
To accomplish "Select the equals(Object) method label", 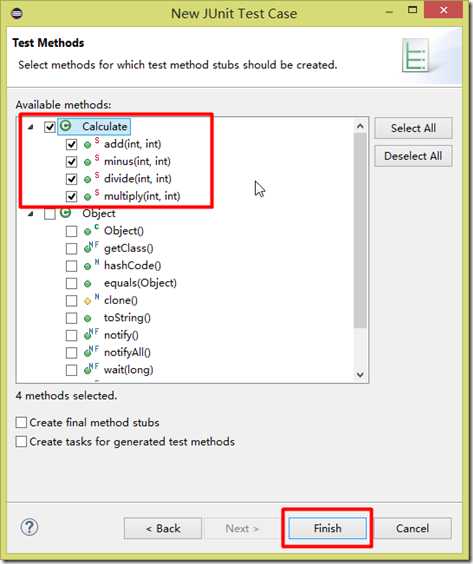I will (x=140, y=283).
